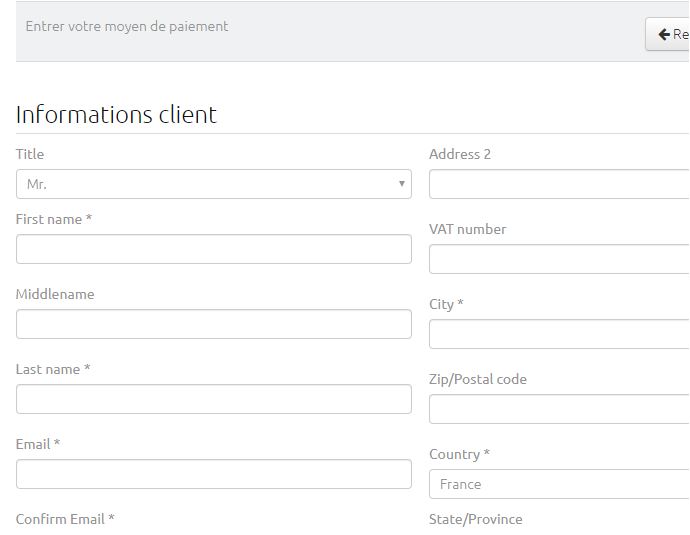
Task: Click the State/Province label
Action: tap(475, 519)
